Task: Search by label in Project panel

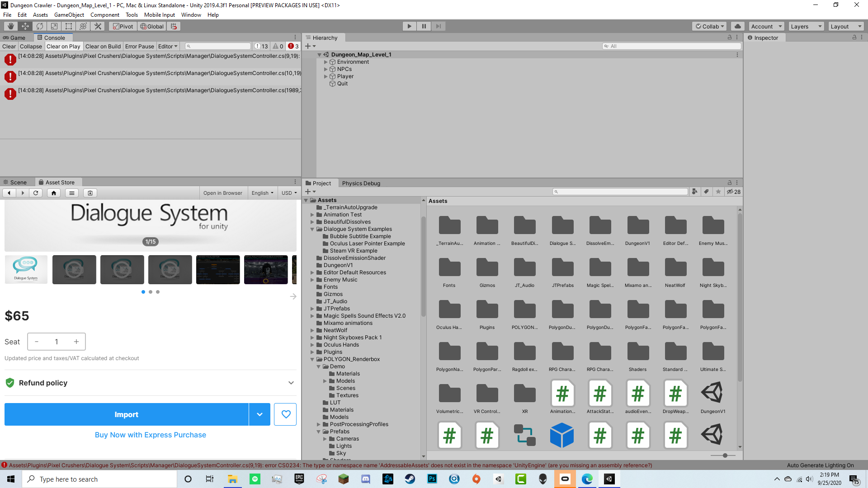Action: pos(707,192)
